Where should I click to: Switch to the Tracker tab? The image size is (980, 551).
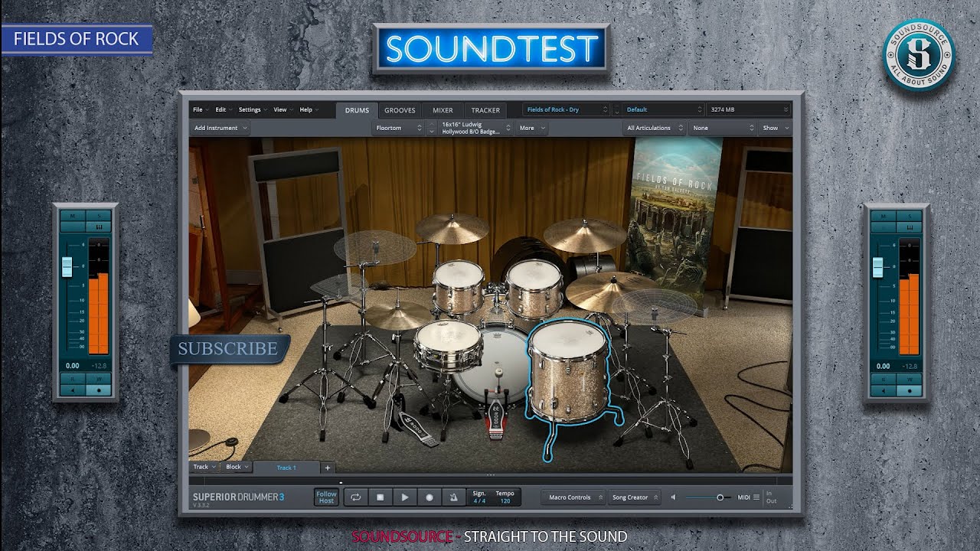(485, 110)
